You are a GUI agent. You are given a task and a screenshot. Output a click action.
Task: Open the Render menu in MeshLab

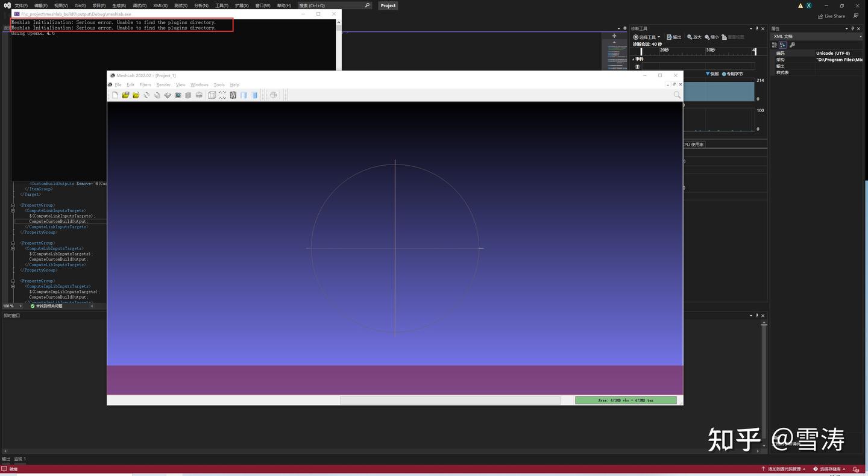click(163, 84)
